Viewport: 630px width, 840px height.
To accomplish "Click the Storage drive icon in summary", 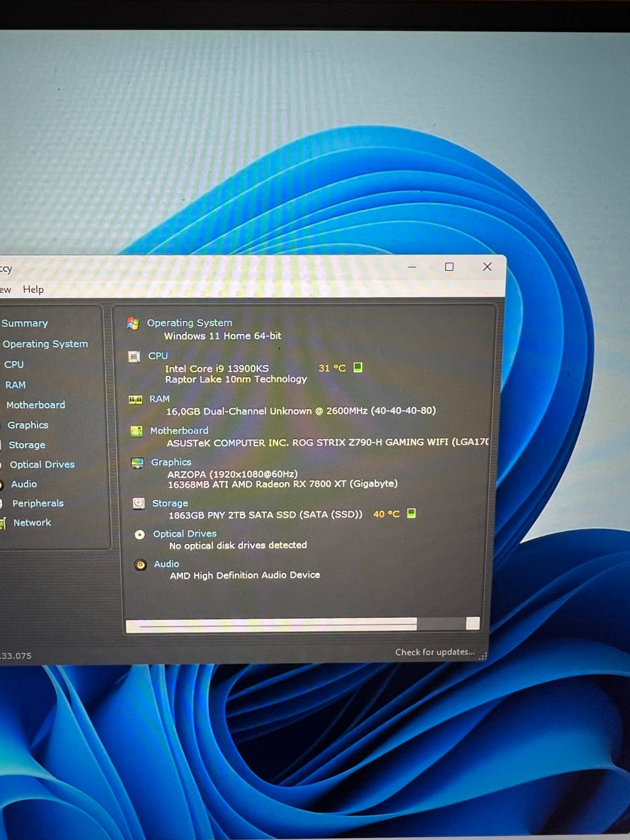I will (x=138, y=503).
